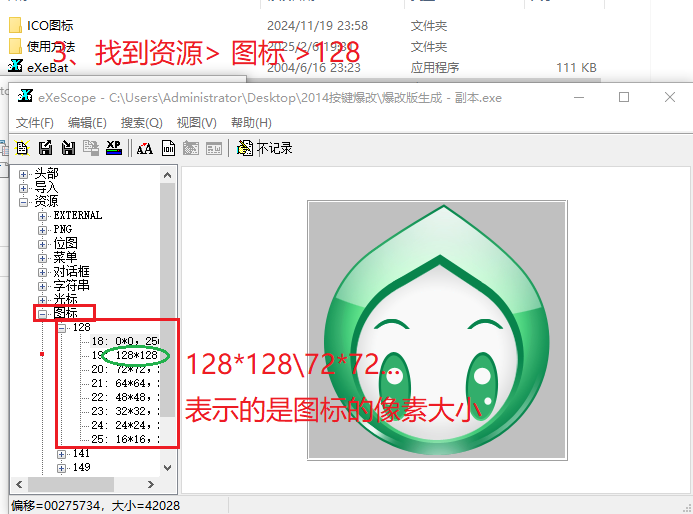Expand the 位图 resource node

pos(43,243)
